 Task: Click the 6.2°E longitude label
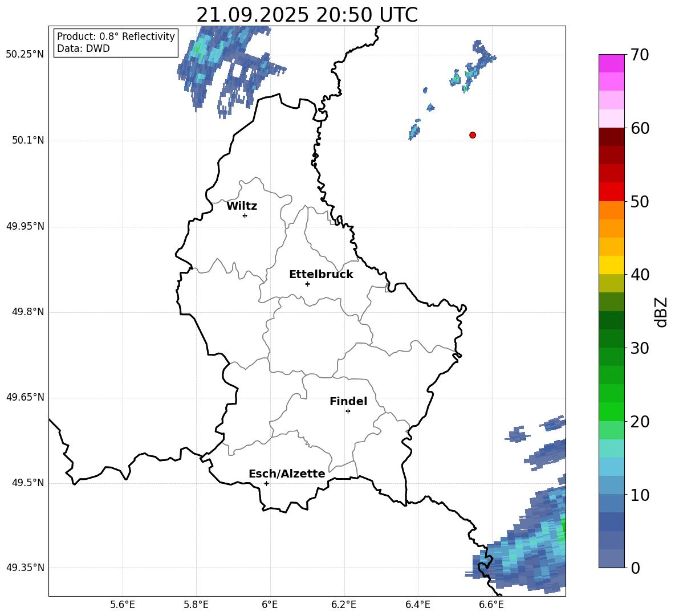[344, 605]
